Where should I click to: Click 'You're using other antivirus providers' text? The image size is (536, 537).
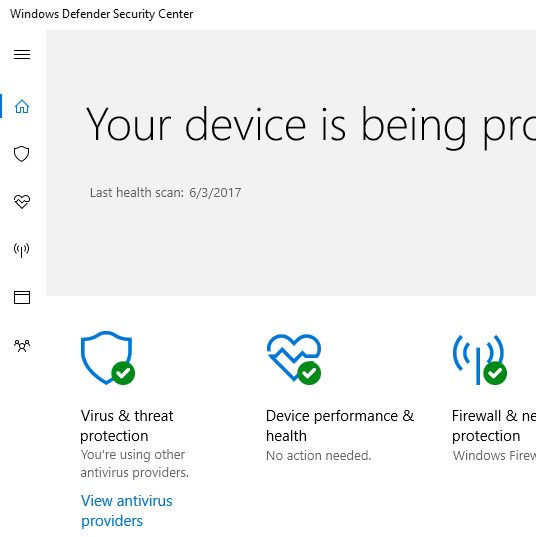(134, 464)
